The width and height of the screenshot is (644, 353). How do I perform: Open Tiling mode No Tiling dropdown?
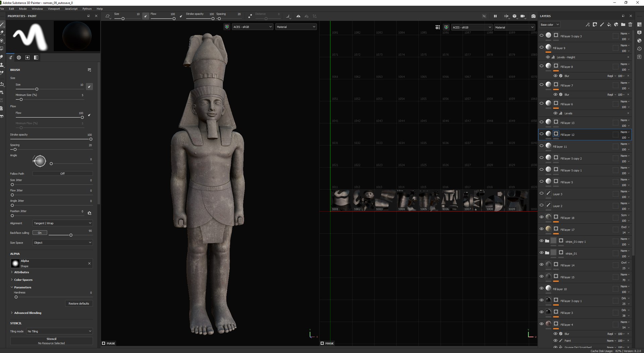coord(59,331)
